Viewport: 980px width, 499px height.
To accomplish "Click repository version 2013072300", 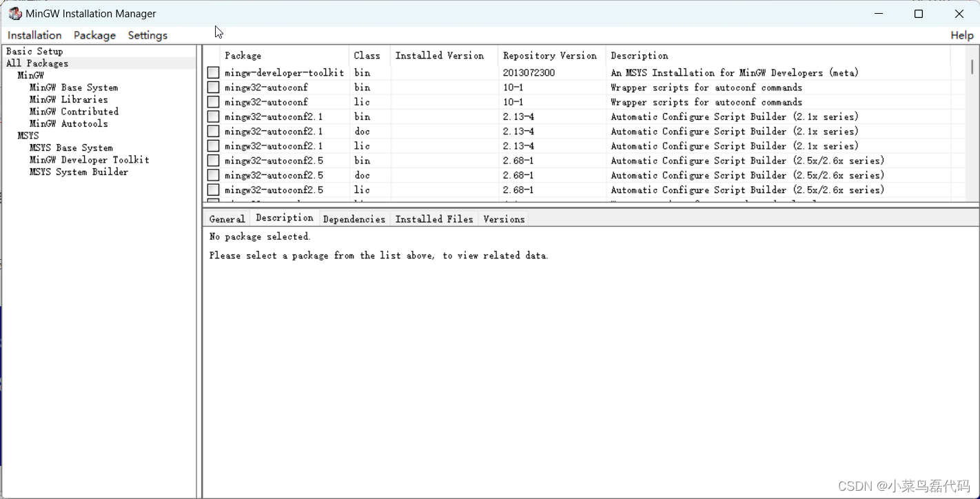I will pyautogui.click(x=529, y=73).
